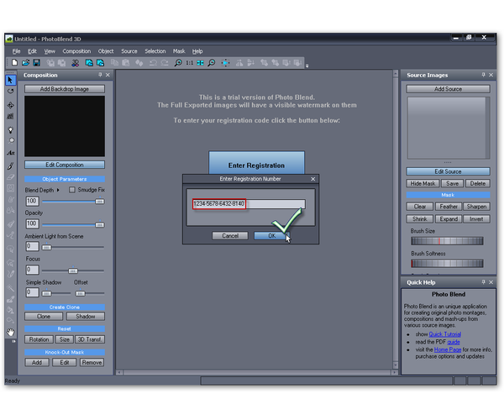Click the Blend Depth value box
The width and height of the screenshot is (504, 420).
pyautogui.click(x=32, y=201)
